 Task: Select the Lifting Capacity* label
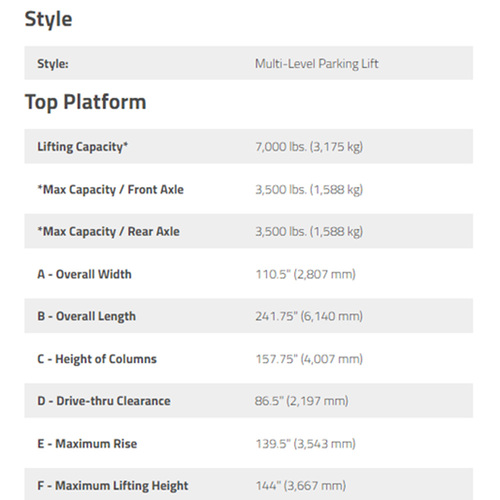coord(82,147)
